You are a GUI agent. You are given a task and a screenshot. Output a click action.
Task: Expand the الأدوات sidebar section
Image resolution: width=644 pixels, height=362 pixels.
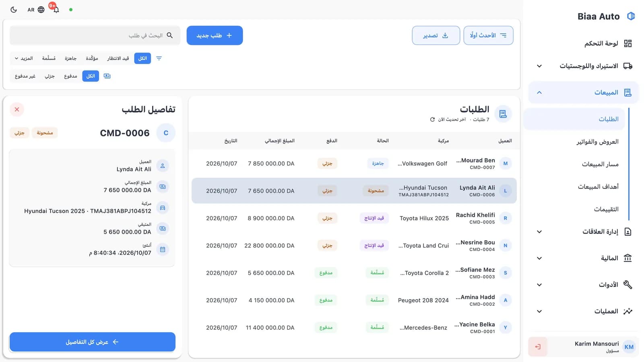pyautogui.click(x=584, y=285)
